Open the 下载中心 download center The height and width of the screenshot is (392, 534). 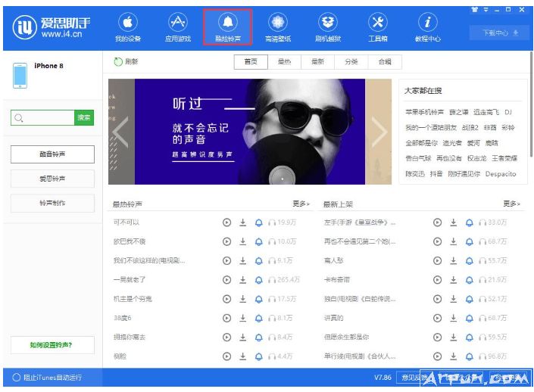coord(499,33)
